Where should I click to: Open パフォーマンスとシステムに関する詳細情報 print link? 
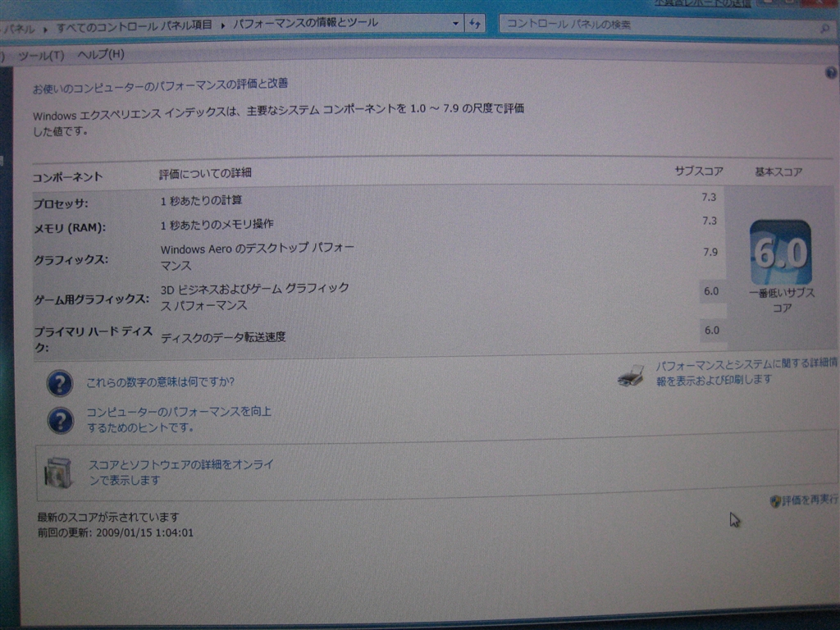(746, 372)
